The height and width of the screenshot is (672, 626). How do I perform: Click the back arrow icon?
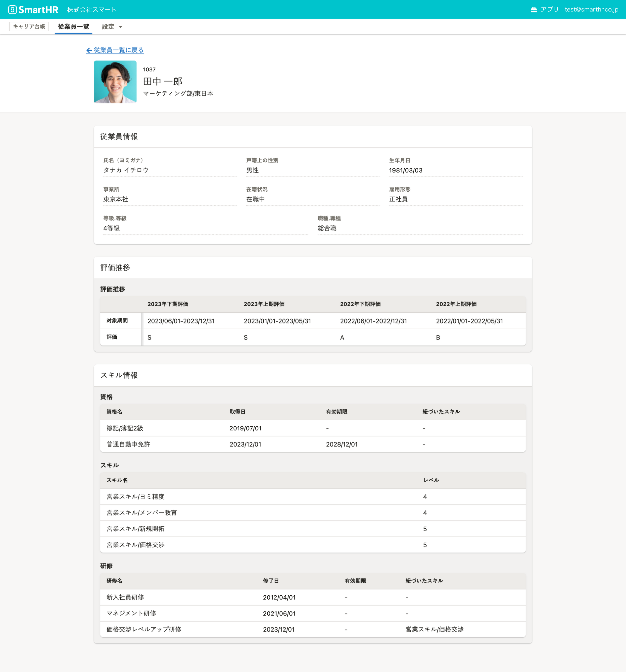(x=89, y=50)
